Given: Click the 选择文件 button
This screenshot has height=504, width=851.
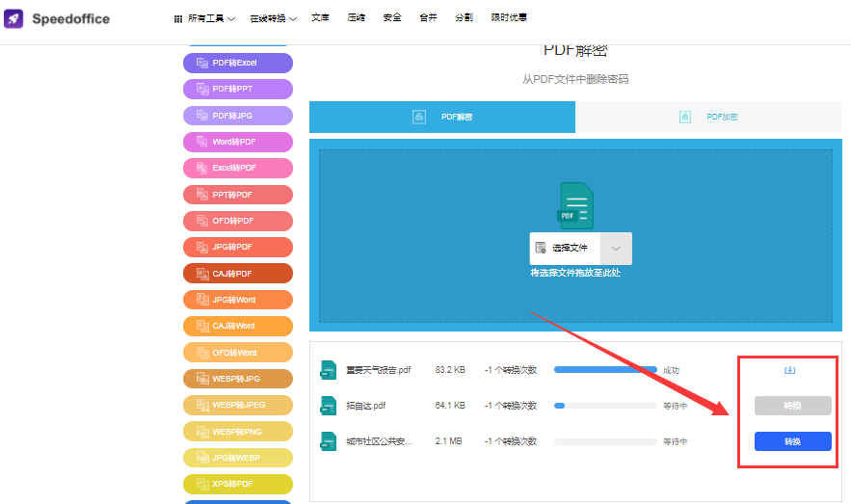Looking at the screenshot, I should 565,248.
